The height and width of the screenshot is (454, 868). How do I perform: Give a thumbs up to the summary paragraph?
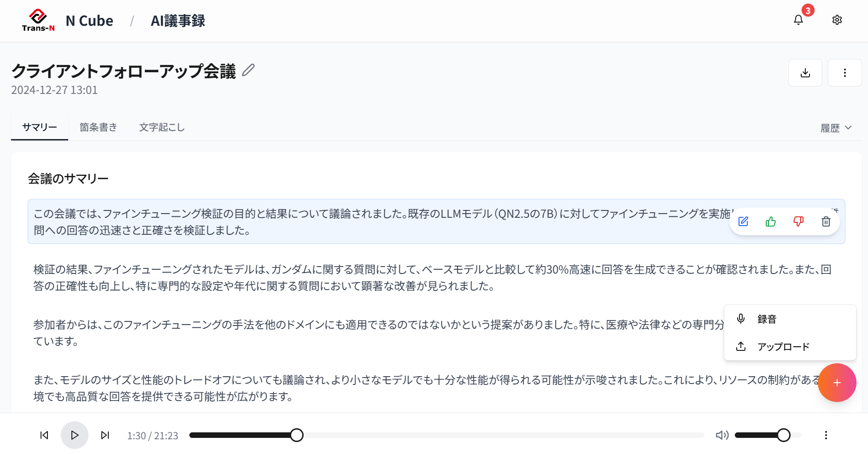(x=770, y=221)
